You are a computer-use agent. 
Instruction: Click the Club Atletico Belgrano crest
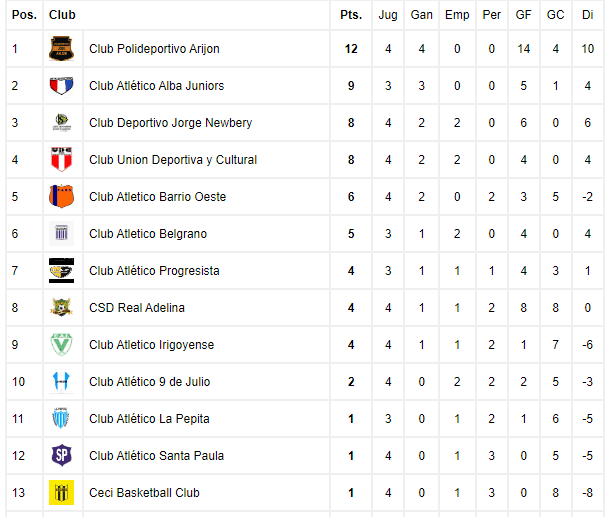click(61, 233)
